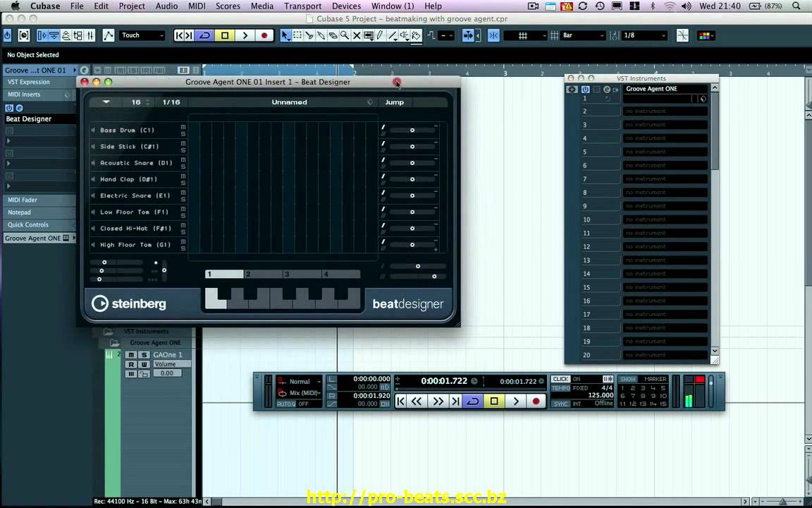
Task: Select the Line tool
Action: (393, 35)
